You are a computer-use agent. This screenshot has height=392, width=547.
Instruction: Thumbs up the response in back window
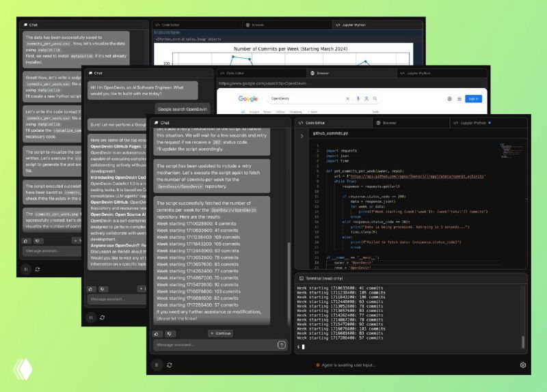[x=25, y=241]
